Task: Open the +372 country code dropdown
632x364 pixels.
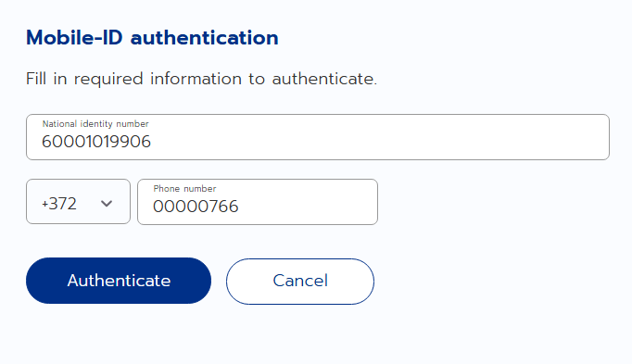Action: (78, 201)
